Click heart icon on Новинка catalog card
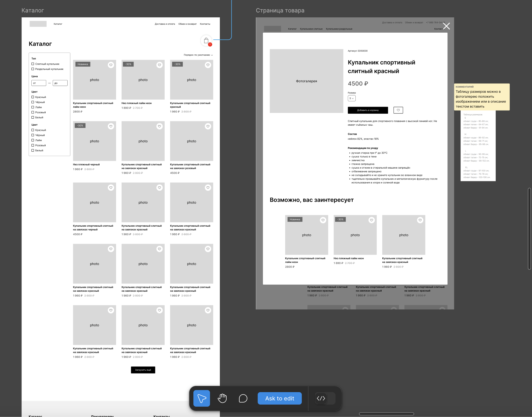The width and height of the screenshot is (532, 417). pos(111,65)
